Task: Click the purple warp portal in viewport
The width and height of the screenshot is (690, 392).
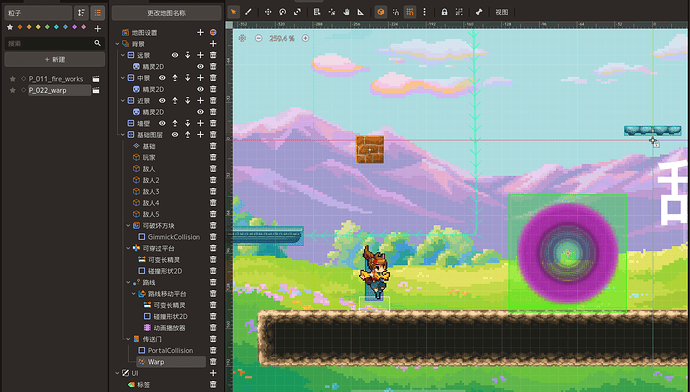Action: click(568, 253)
